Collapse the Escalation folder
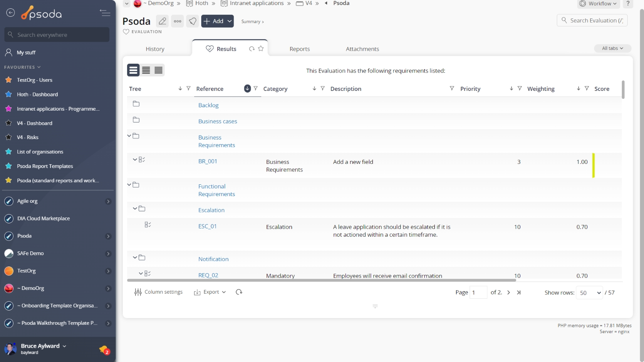 click(135, 209)
